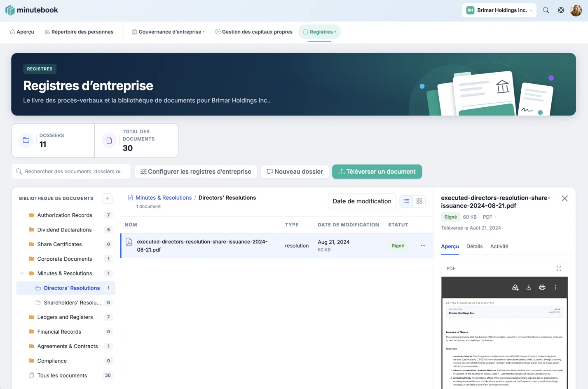
Task: Collapse the Minutes & Resolutions folder
Action: click(22, 273)
